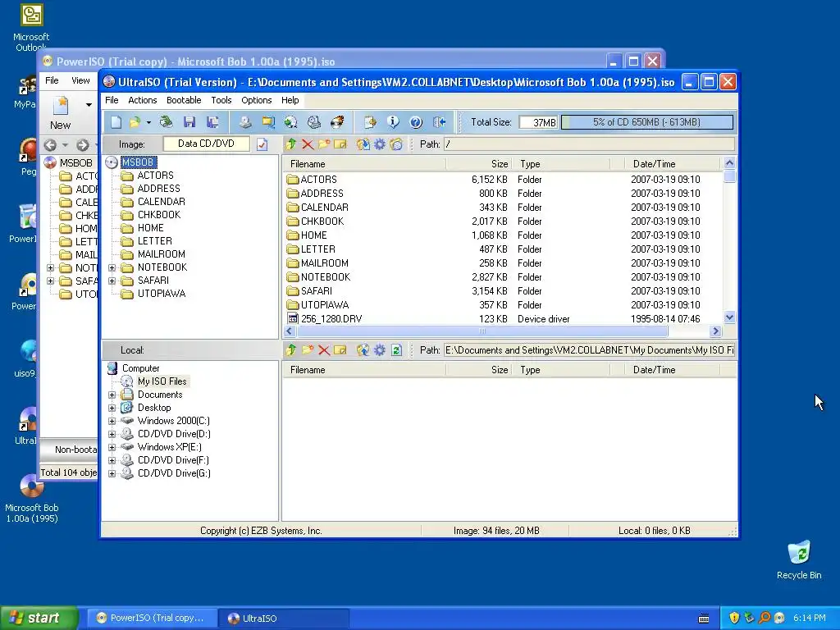Image resolution: width=840 pixels, height=630 pixels.
Task: Click the New image icon in UltraISO toolbar
Action: (x=116, y=122)
